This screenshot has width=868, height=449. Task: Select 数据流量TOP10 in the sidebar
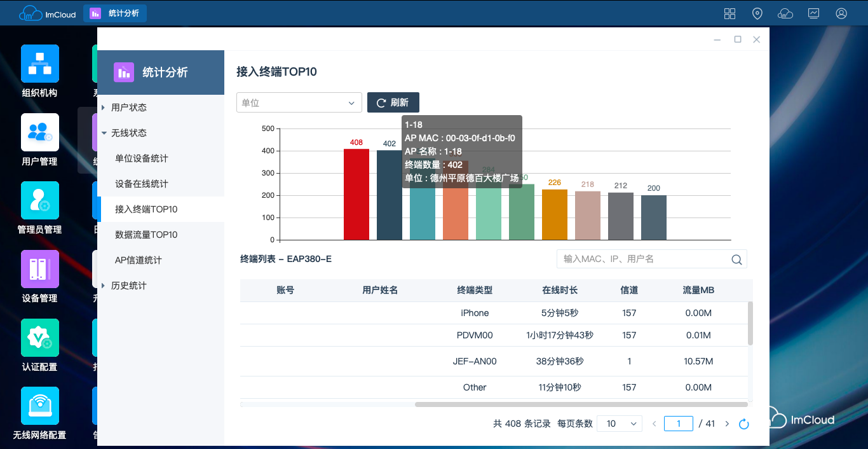[146, 235]
